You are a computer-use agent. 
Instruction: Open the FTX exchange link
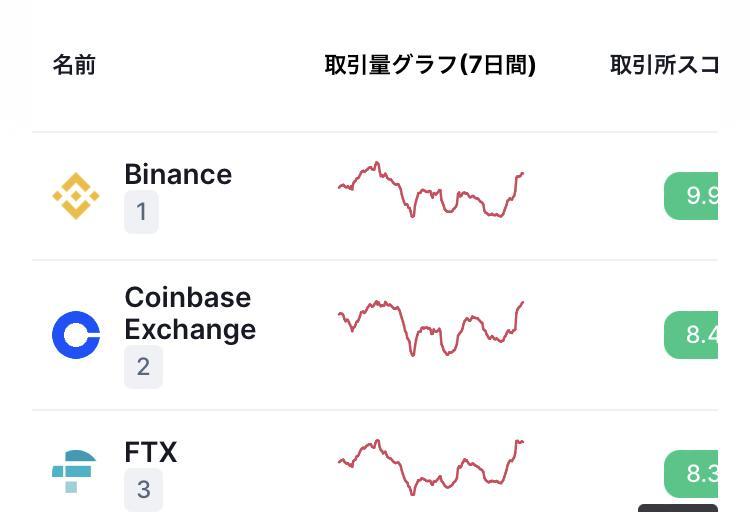tap(151, 452)
